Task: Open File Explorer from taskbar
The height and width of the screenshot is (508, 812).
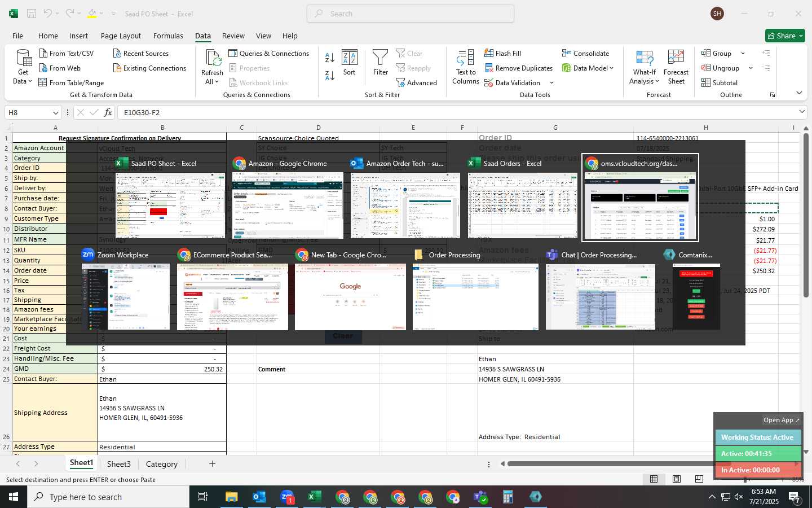Action: pos(232,497)
